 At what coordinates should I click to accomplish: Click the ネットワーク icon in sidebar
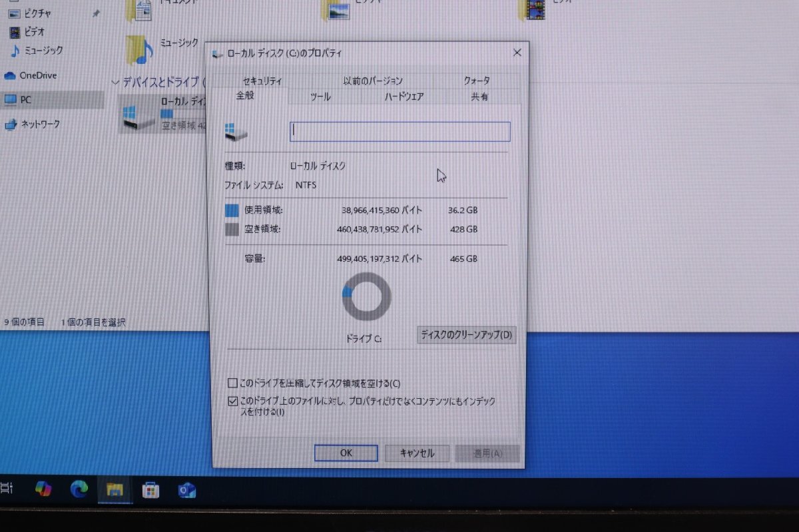pyautogui.click(x=10, y=124)
